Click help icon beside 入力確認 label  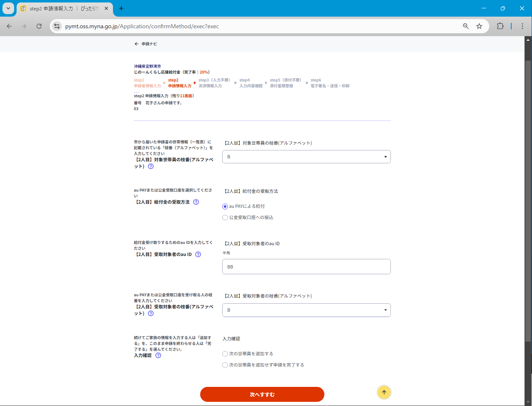[158, 355]
